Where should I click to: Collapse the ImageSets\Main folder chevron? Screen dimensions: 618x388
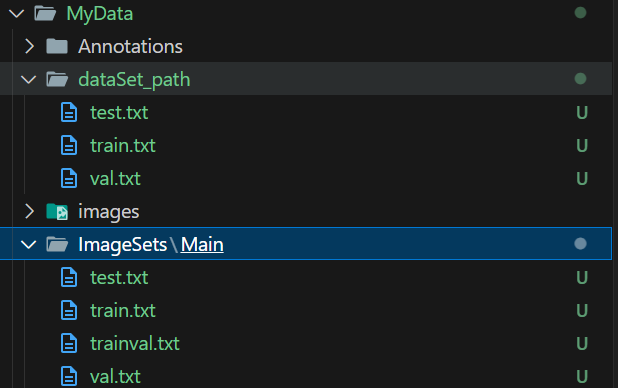(x=28, y=244)
